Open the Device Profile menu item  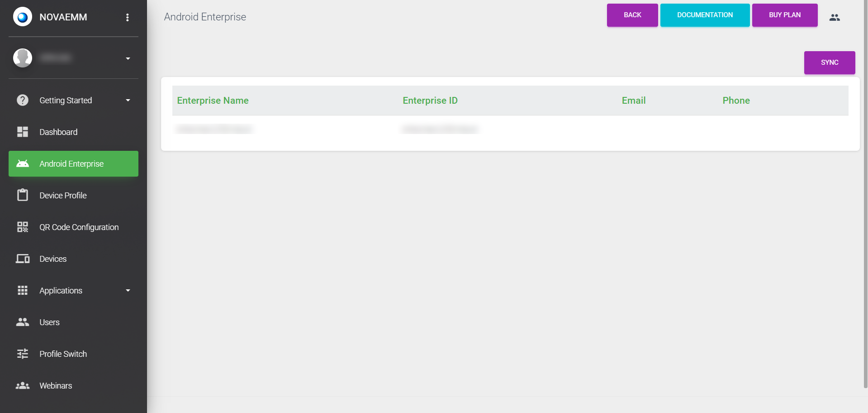(x=63, y=195)
